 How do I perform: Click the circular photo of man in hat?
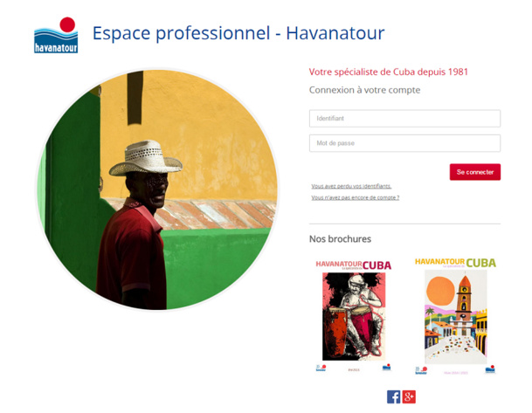click(x=157, y=189)
